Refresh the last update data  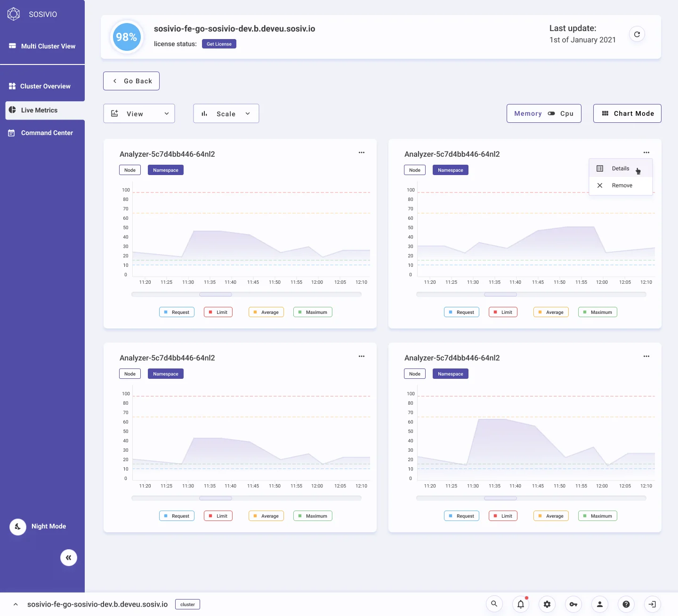coord(637,34)
